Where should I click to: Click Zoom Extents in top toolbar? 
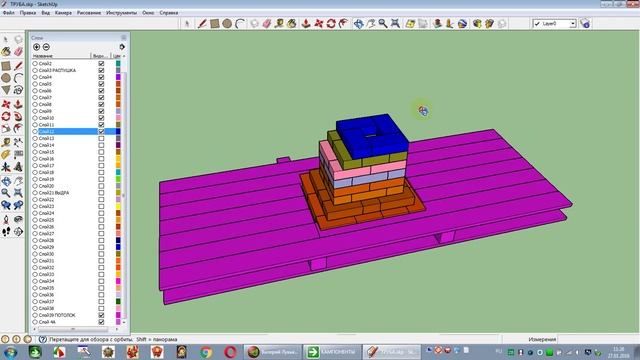tap(395, 24)
